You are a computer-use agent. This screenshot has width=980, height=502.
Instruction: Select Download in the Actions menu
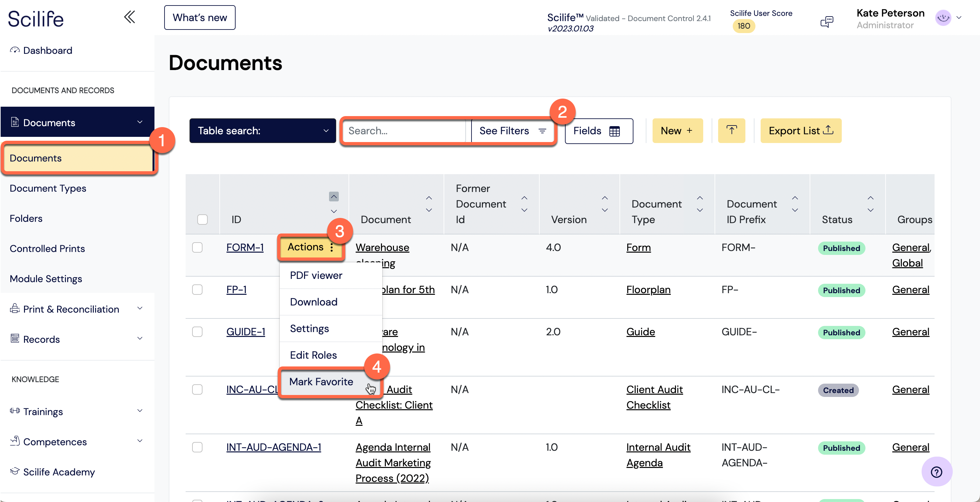pyautogui.click(x=313, y=302)
